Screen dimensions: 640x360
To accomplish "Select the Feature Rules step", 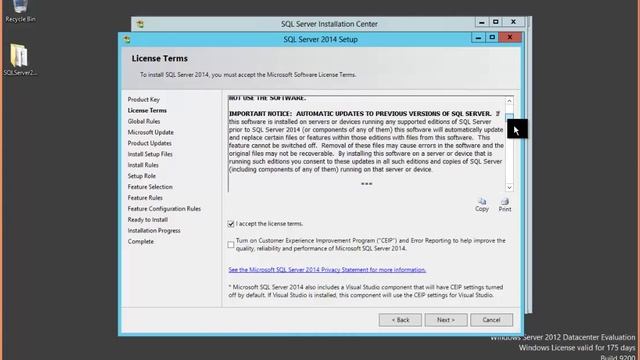I will [145, 198].
